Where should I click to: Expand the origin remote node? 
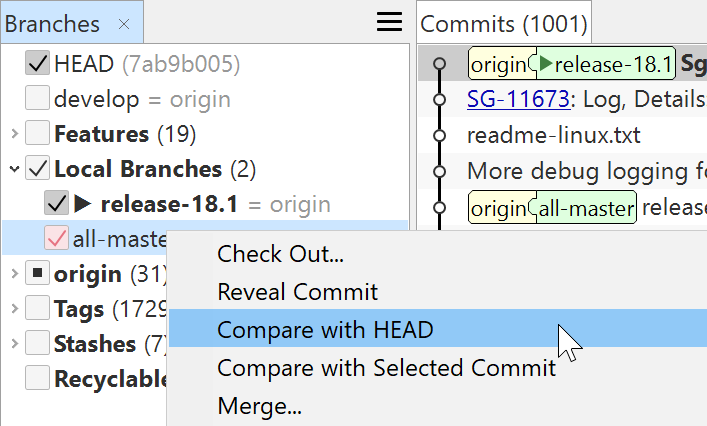pos(13,274)
